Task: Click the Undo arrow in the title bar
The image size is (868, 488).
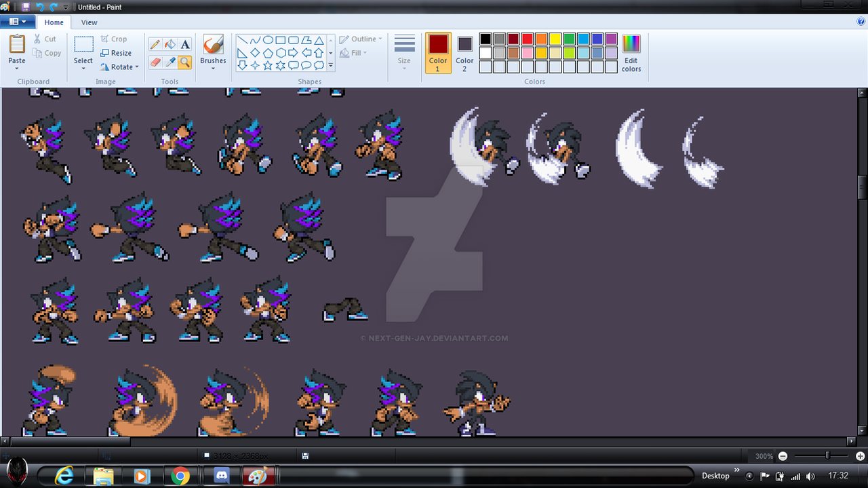Action: 39,7
